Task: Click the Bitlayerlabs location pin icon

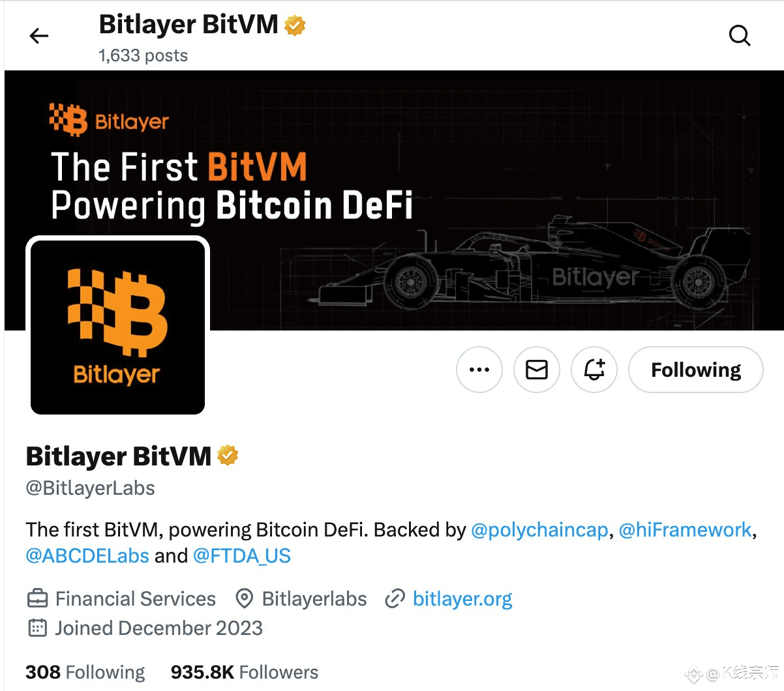Action: pos(244,598)
